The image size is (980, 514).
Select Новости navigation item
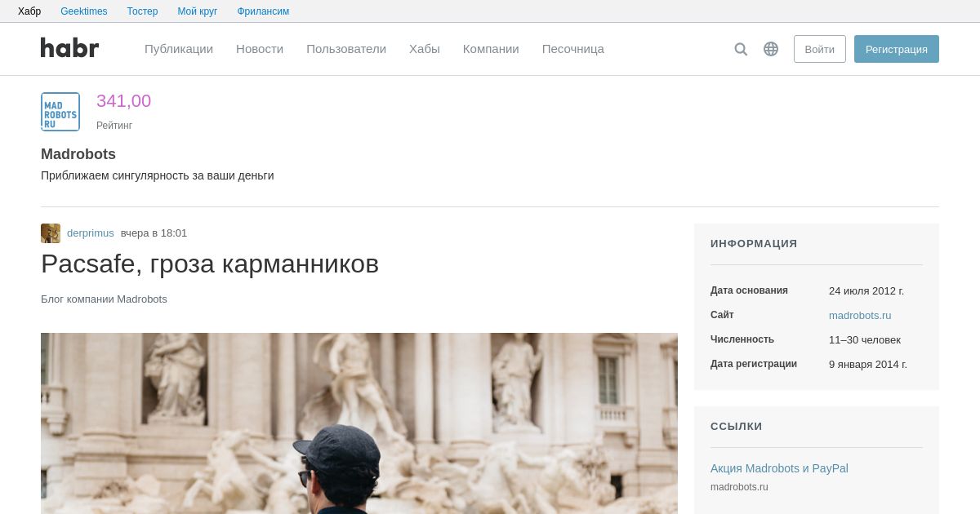[x=260, y=49]
